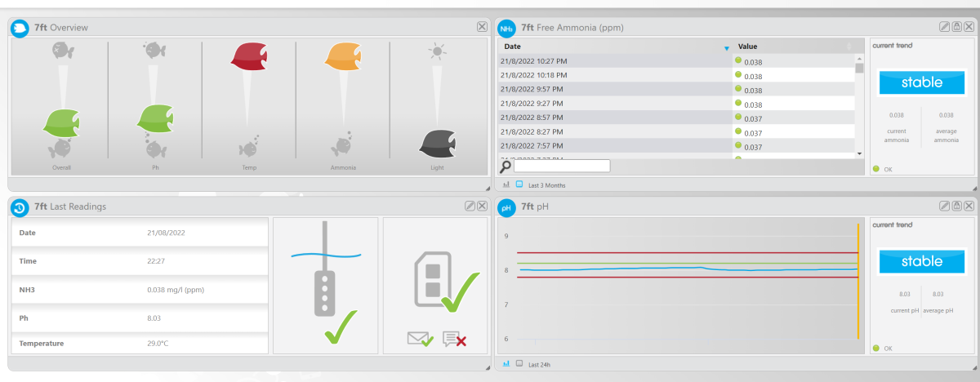The width and height of the screenshot is (980, 382).
Task: Close the 7ft Overview panel
Action: (x=482, y=27)
